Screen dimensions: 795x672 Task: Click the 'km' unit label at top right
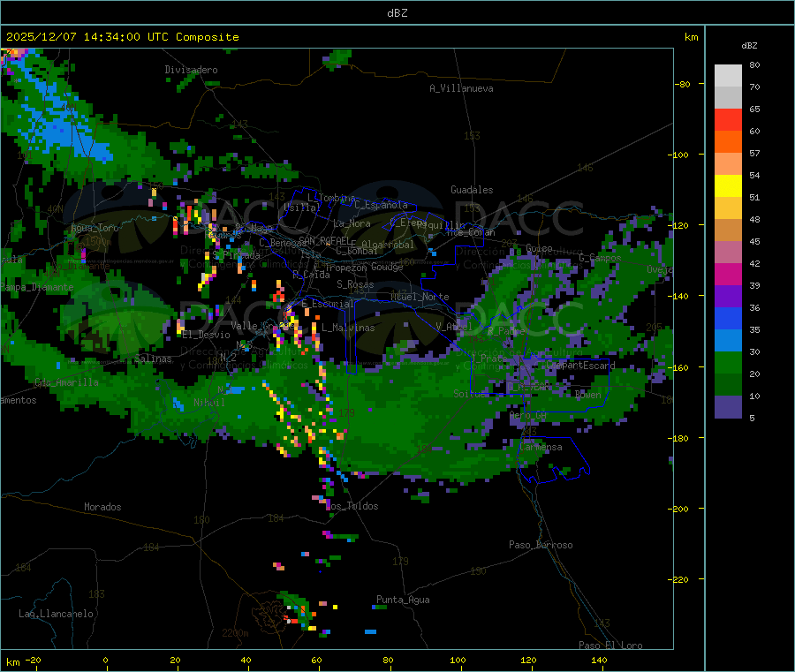coord(691,37)
